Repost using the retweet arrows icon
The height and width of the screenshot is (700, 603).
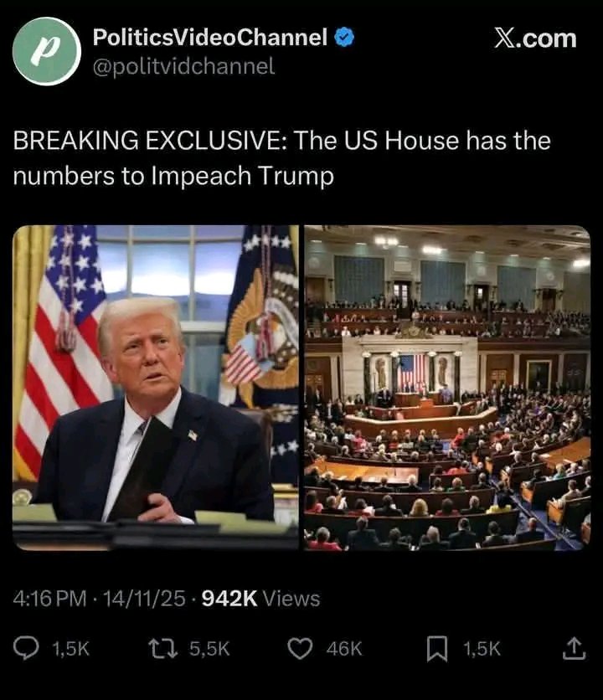tap(162, 649)
